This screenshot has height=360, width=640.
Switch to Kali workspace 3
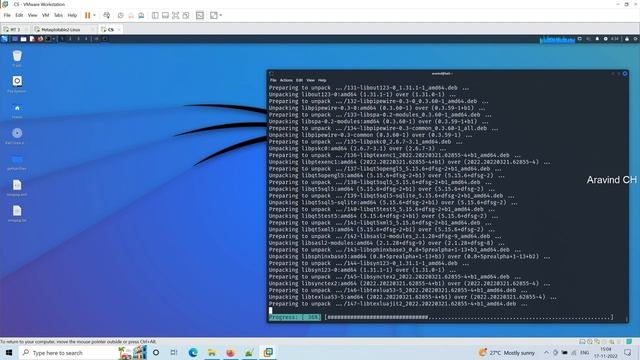pyautogui.click(x=78, y=39)
